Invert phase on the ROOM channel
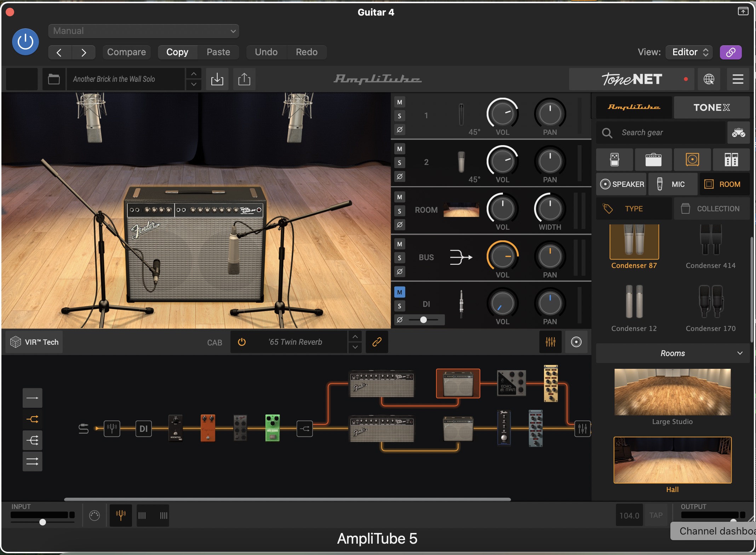The height and width of the screenshot is (555, 756). (400, 224)
